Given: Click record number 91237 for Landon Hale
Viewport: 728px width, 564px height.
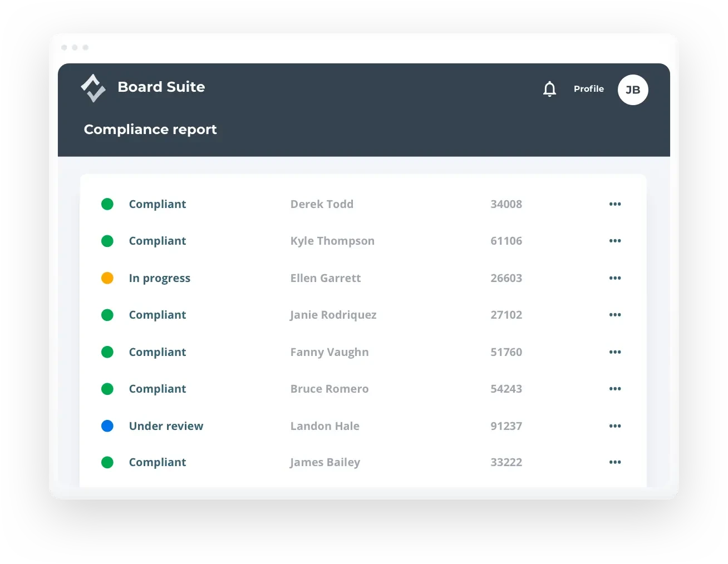Looking at the screenshot, I should click(506, 426).
